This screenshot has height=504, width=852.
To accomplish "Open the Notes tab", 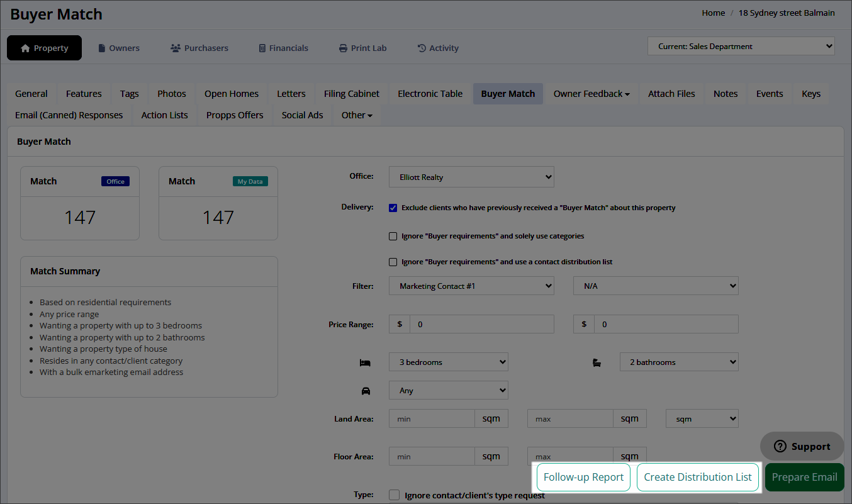I will (726, 94).
